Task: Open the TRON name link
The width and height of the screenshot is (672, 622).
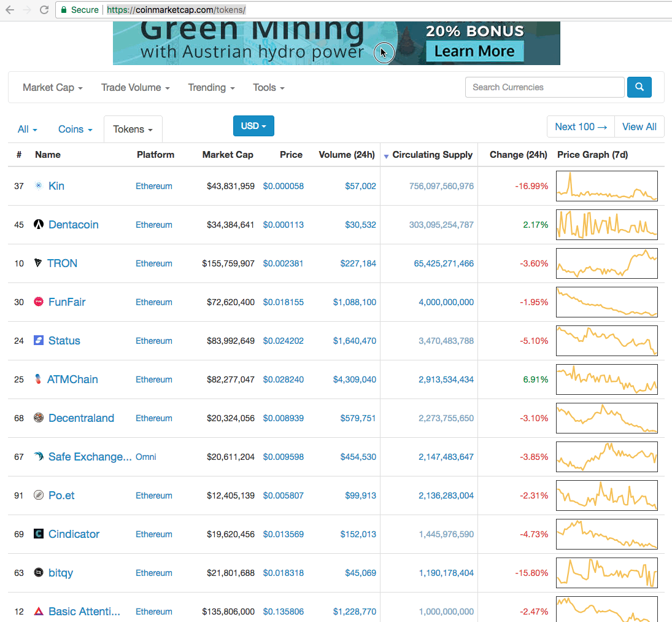Action: point(62,263)
